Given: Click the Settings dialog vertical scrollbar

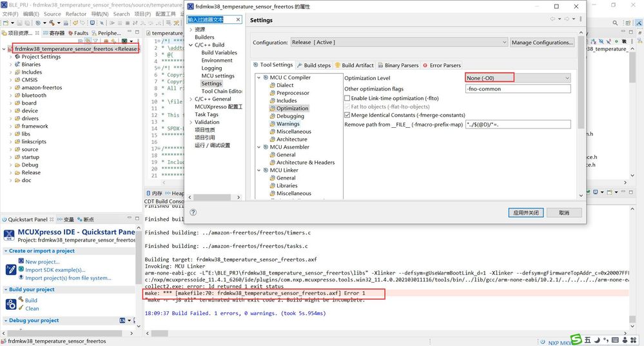Looking at the screenshot, I should 581,82.
